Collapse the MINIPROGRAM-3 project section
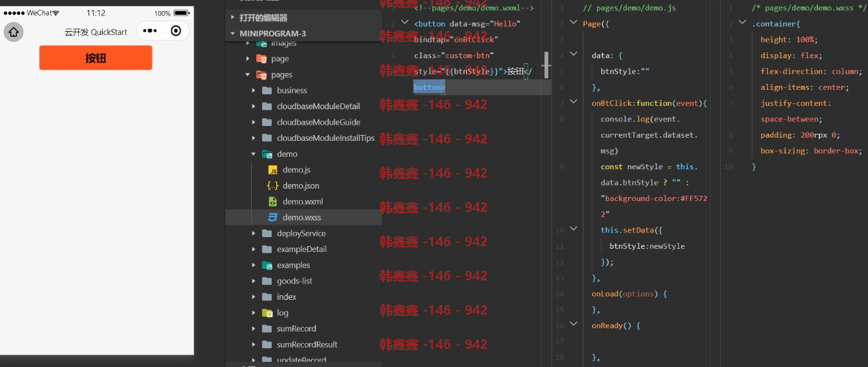This screenshot has width=868, height=367. click(x=233, y=34)
